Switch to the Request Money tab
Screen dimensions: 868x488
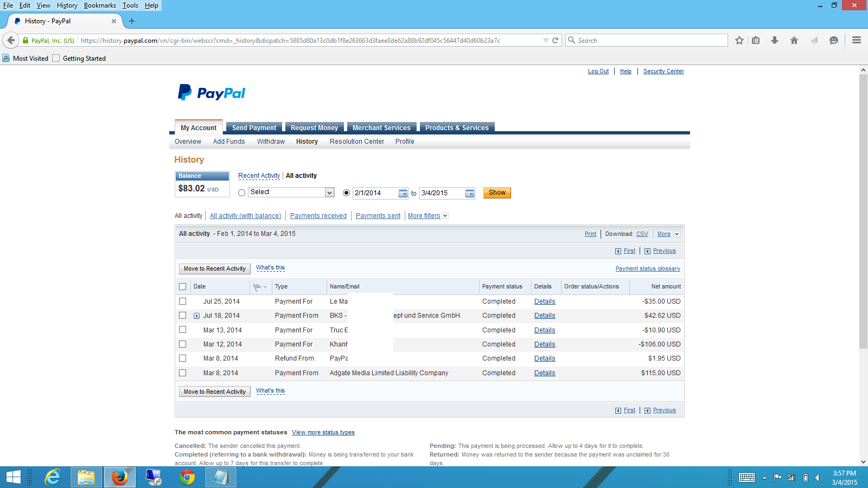314,127
